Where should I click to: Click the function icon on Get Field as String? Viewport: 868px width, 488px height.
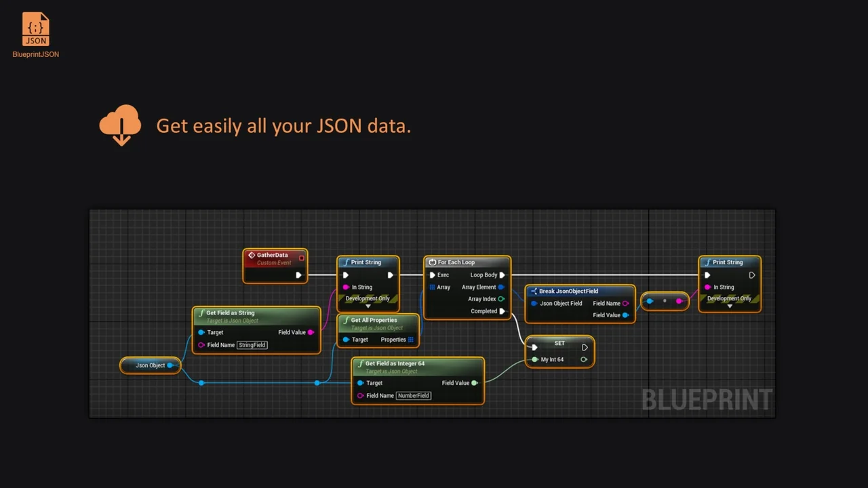coord(203,312)
